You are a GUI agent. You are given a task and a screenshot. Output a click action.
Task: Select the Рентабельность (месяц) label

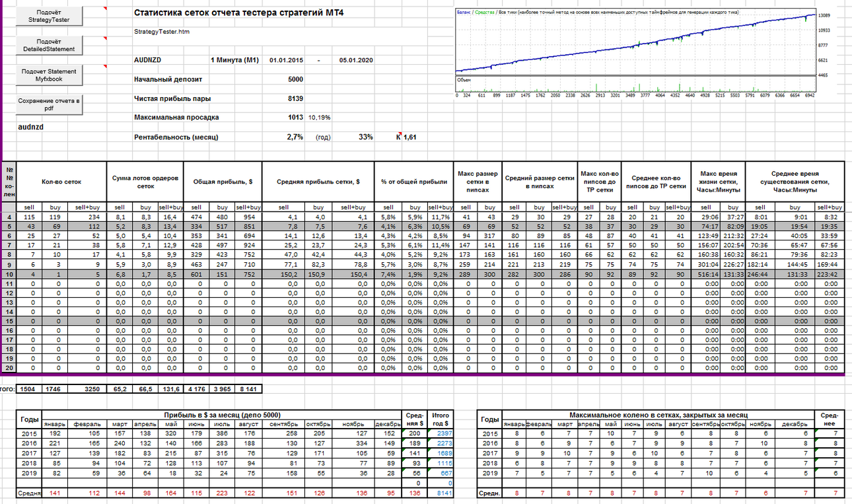(176, 137)
